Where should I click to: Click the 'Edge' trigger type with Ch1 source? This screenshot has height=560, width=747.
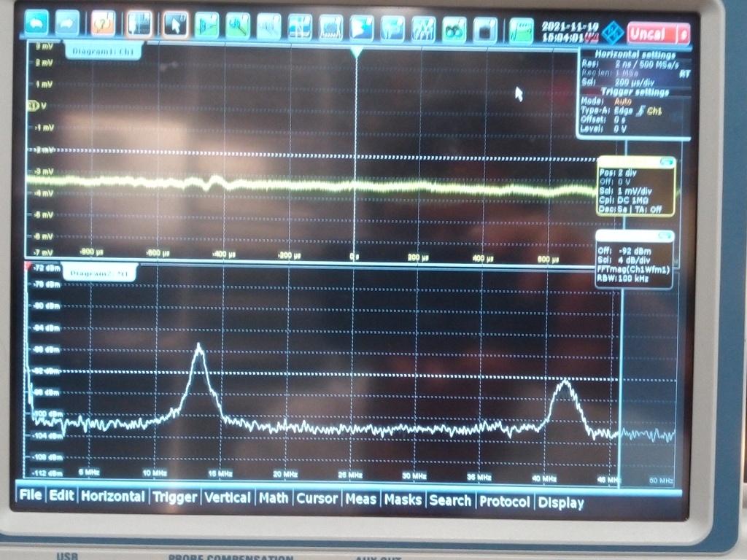click(638, 111)
